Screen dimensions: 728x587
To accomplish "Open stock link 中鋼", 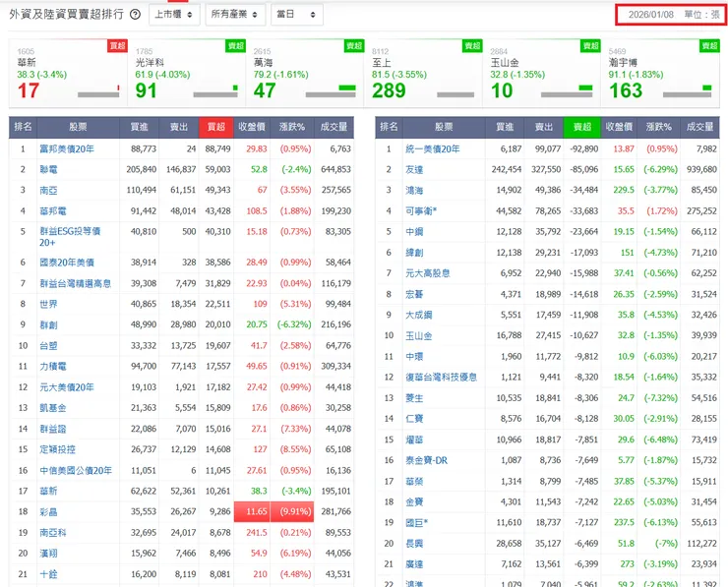I will click(414, 231).
